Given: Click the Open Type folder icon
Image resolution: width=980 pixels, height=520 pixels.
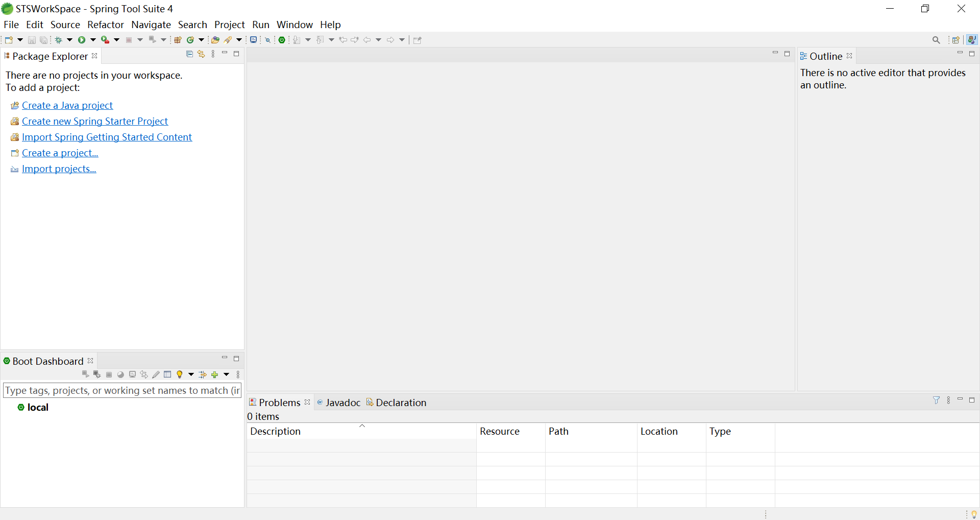Looking at the screenshot, I should (215, 40).
